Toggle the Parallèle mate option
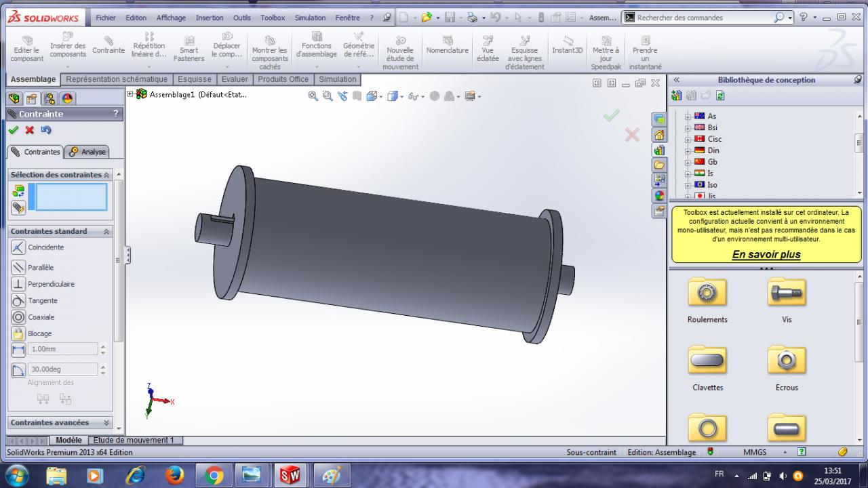 coord(18,267)
